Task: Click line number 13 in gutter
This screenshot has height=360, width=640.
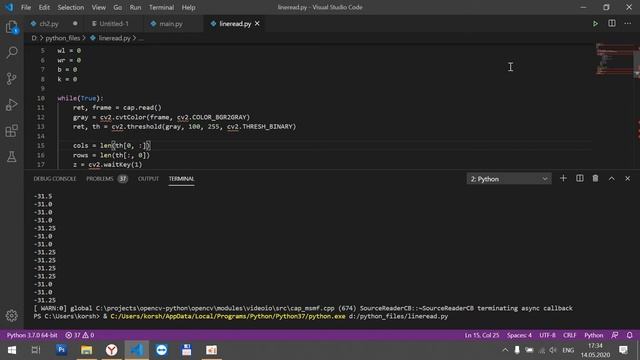Action: pos(40,127)
